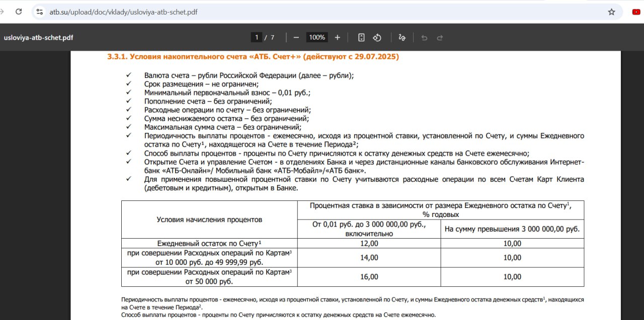Reload the current browser page
This screenshot has width=644, height=320.
[19, 12]
